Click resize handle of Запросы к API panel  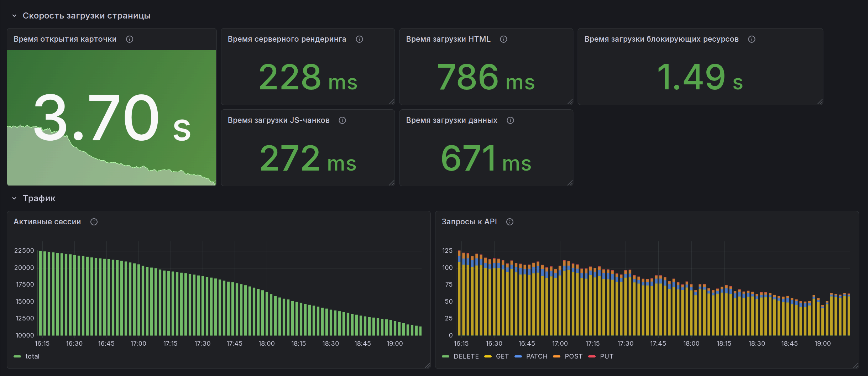pos(856,366)
